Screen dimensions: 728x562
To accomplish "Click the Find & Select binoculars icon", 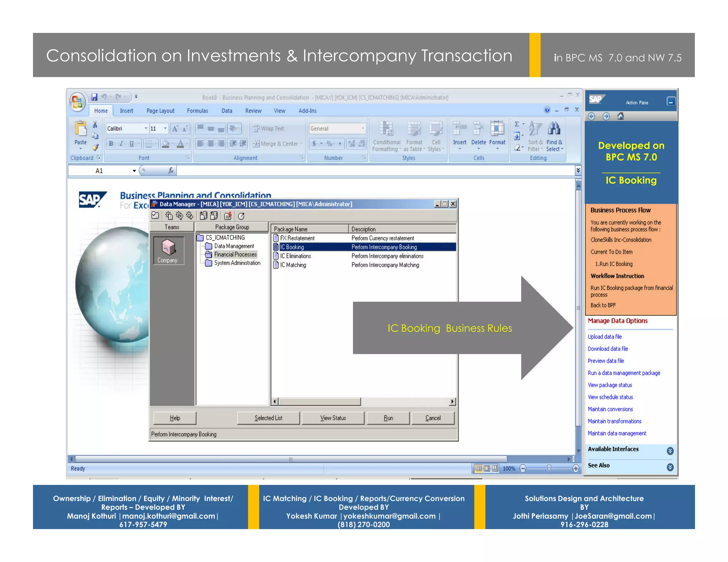I will point(554,129).
